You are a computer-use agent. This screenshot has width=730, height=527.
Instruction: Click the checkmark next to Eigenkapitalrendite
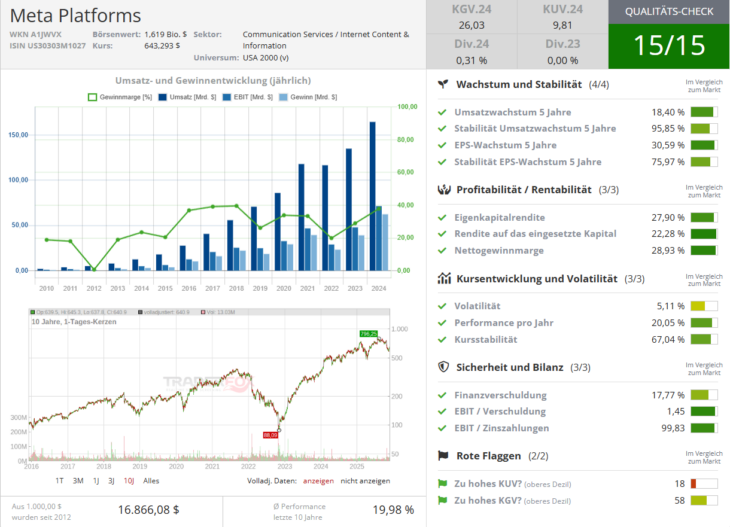442,217
